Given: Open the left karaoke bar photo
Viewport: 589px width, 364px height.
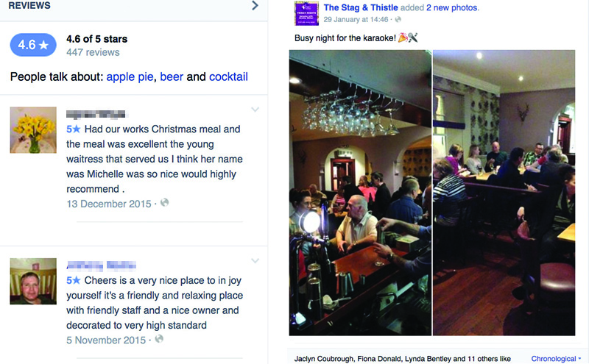Looking at the screenshot, I should pyautogui.click(x=360, y=193).
